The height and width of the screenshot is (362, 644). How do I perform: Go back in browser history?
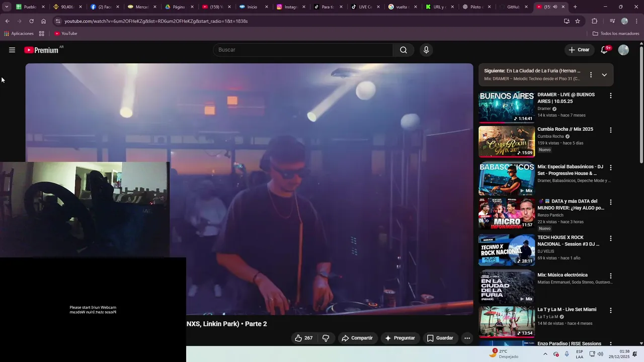(7, 21)
